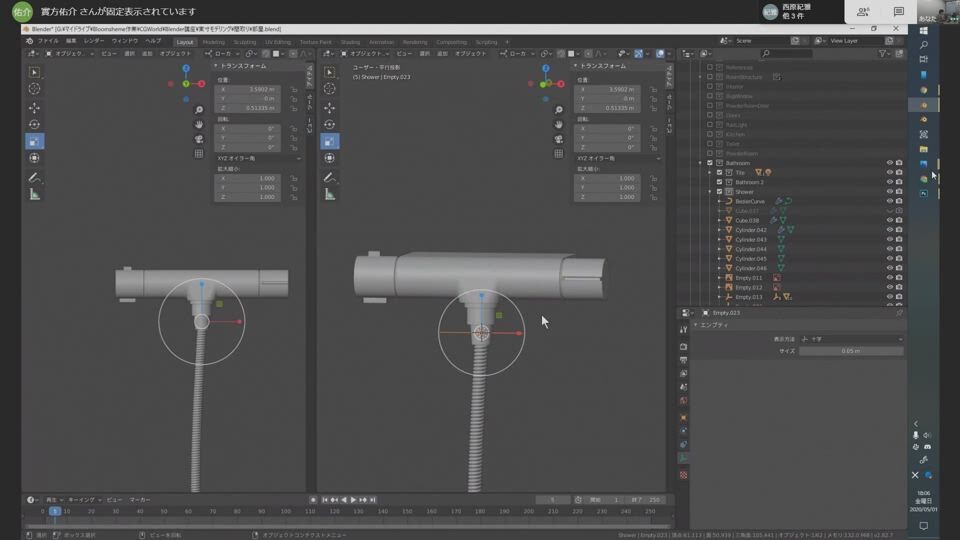This screenshot has width=960, height=540.
Task: Open the ファイル menu
Action: (47, 41)
